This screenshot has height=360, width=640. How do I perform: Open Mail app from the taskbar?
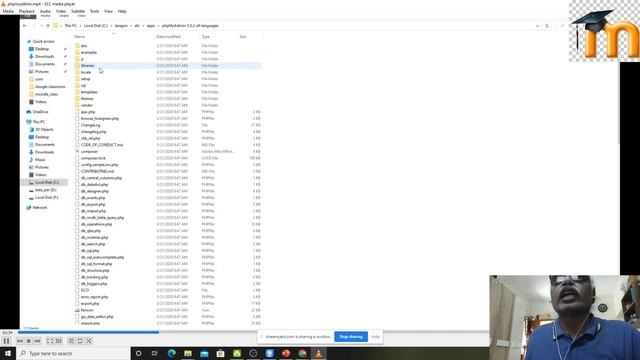204,353
